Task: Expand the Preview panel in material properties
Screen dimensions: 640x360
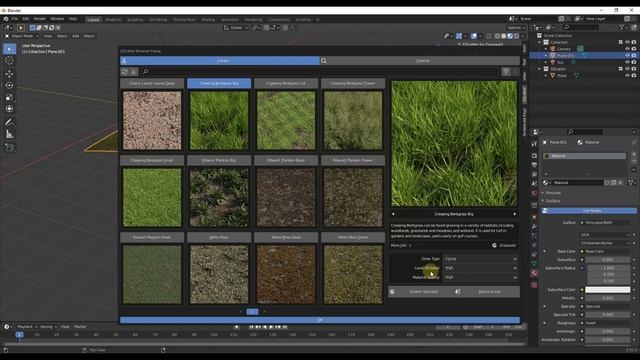Action: point(552,193)
